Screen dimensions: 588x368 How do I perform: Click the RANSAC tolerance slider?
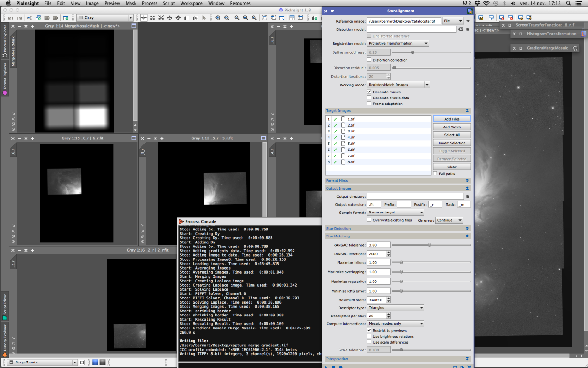pyautogui.click(x=431, y=245)
